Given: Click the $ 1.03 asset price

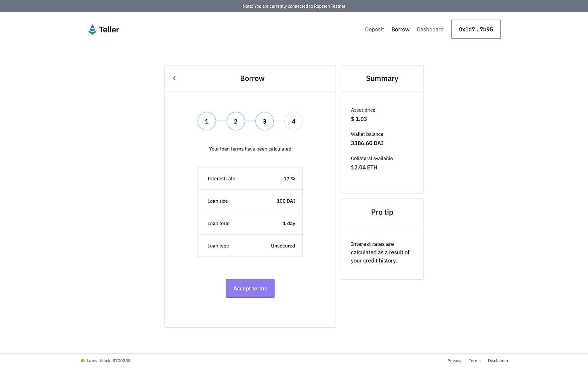Looking at the screenshot, I should click(x=359, y=119).
